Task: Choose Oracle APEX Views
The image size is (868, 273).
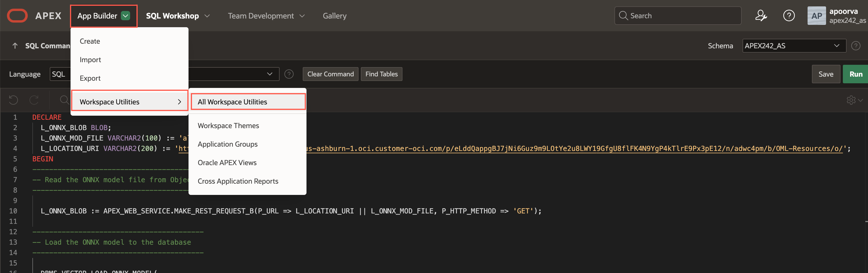Action: (x=248, y=163)
